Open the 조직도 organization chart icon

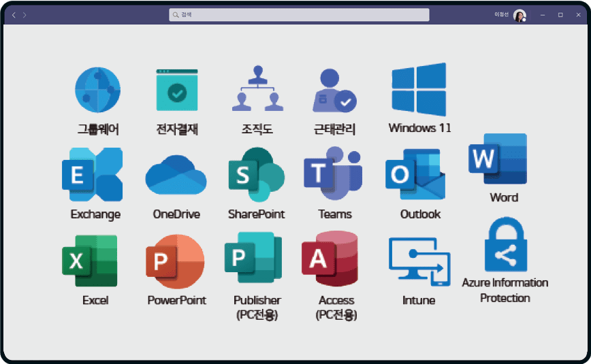tap(257, 89)
